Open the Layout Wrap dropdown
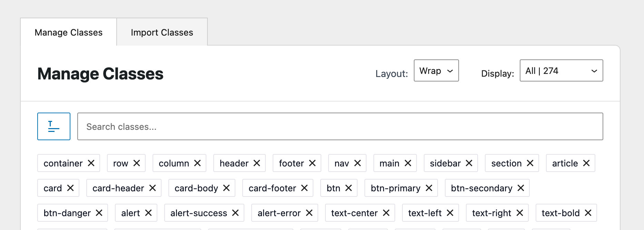644x230 pixels. pyautogui.click(x=436, y=70)
